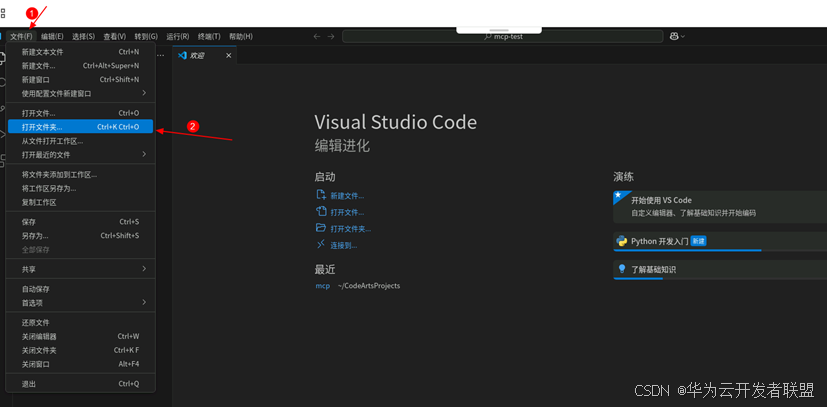Image resolution: width=827 pixels, height=407 pixels.
Task: Click the star badge on 开始使用 VS Code
Action: [x=618, y=195]
